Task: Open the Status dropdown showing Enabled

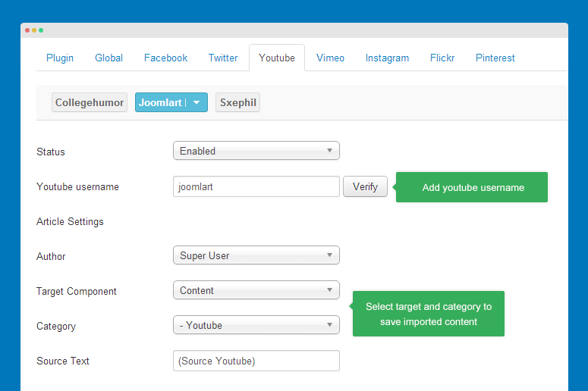Action: [x=256, y=151]
